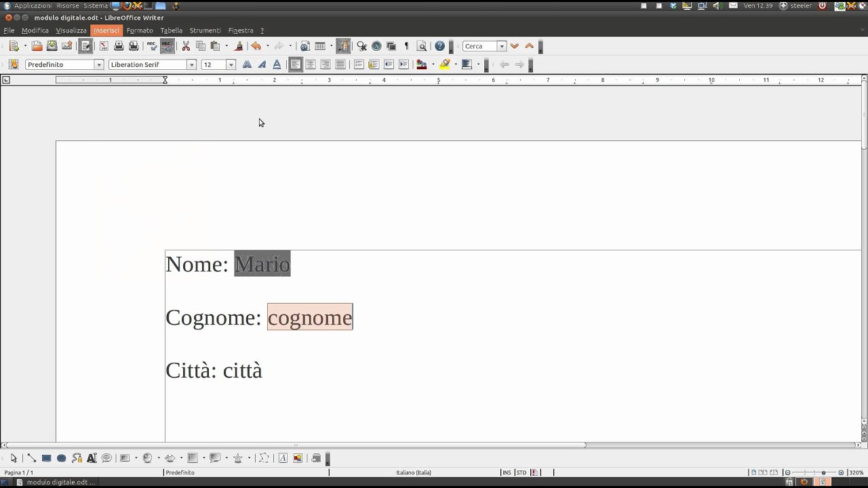Open the Background Color dropdown arrow
The height and width of the screenshot is (488, 868).
tap(478, 64)
